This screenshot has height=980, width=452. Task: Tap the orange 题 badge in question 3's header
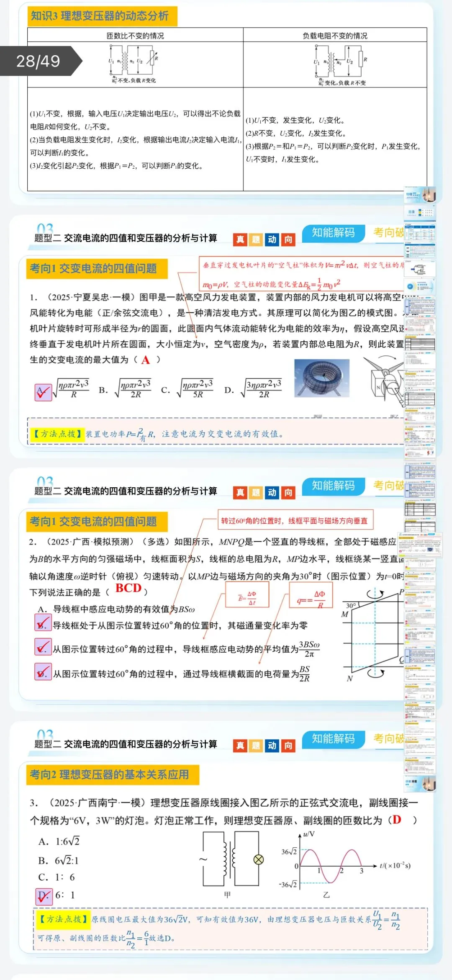click(x=256, y=746)
